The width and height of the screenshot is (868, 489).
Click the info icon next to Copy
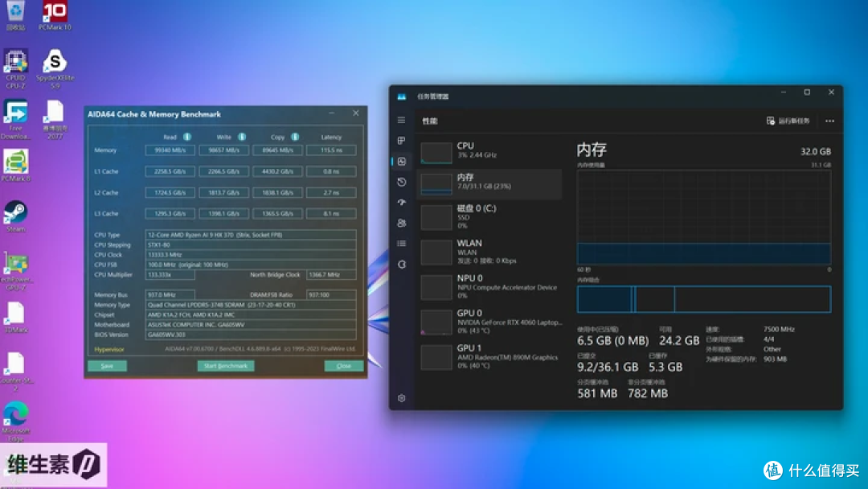(295, 137)
